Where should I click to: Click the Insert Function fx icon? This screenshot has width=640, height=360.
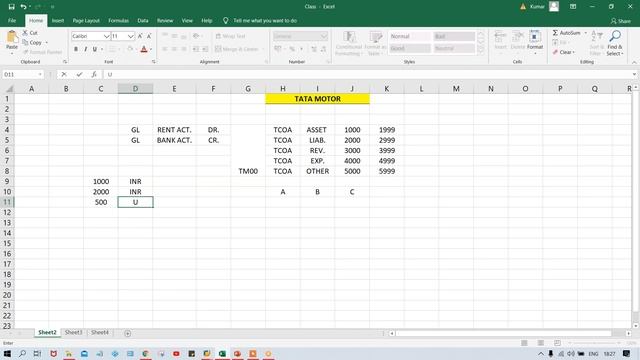click(x=94, y=74)
